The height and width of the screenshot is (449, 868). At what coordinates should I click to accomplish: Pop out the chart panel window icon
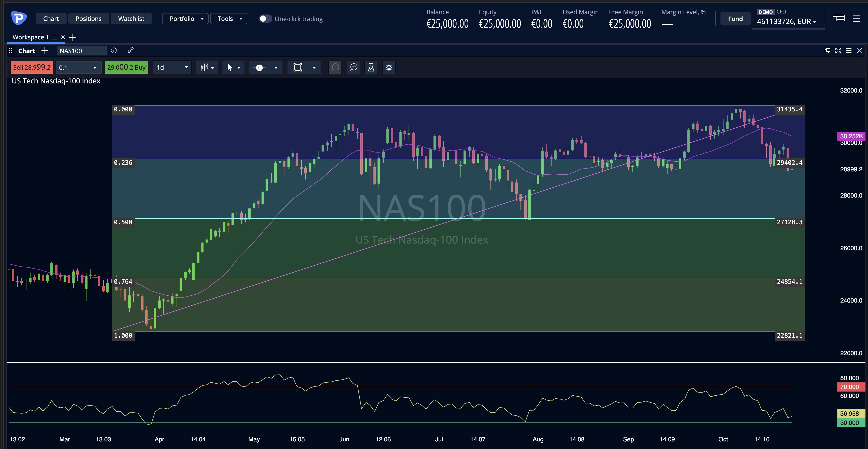[x=827, y=51]
